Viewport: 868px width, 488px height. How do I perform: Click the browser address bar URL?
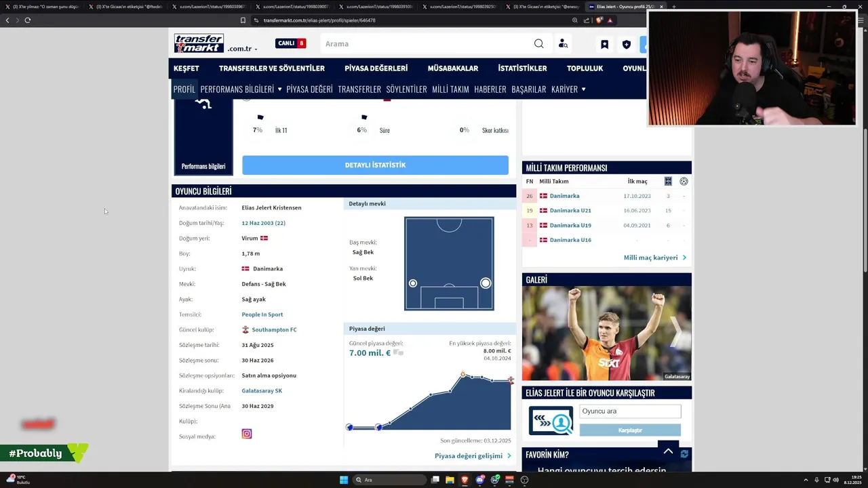319,20
